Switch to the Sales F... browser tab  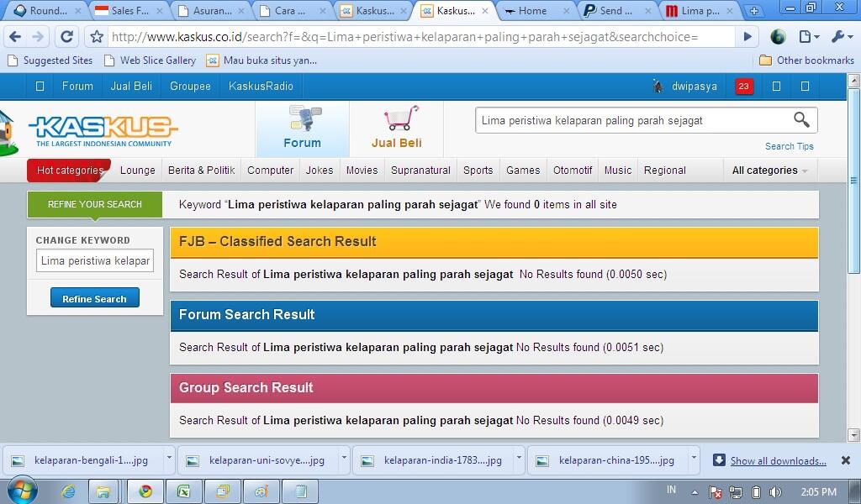click(x=129, y=10)
